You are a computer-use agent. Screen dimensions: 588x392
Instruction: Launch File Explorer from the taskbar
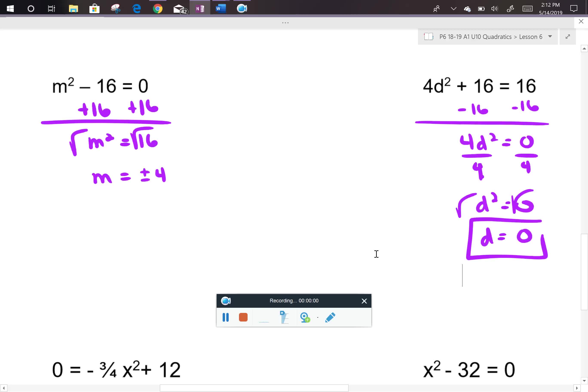tap(73, 9)
